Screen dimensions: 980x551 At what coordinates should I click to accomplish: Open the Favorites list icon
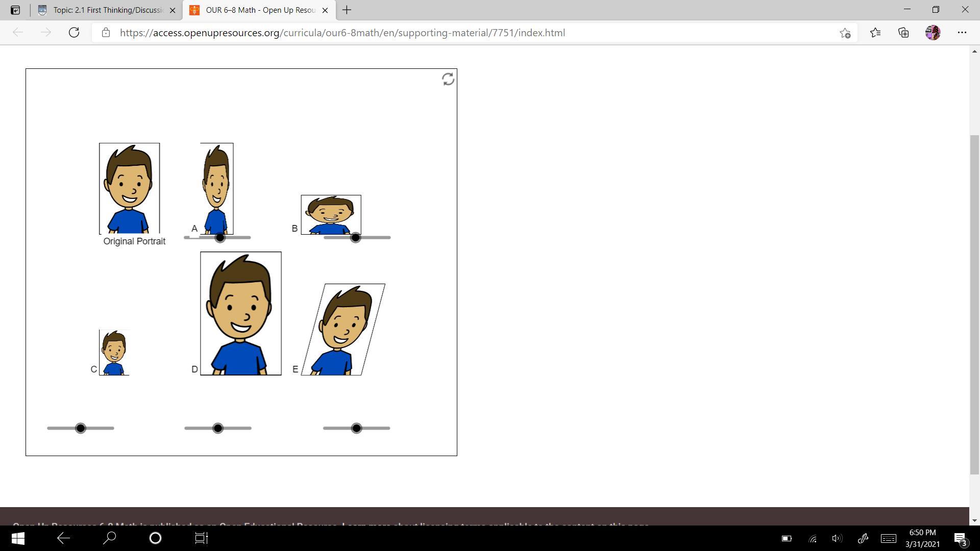pos(875,33)
